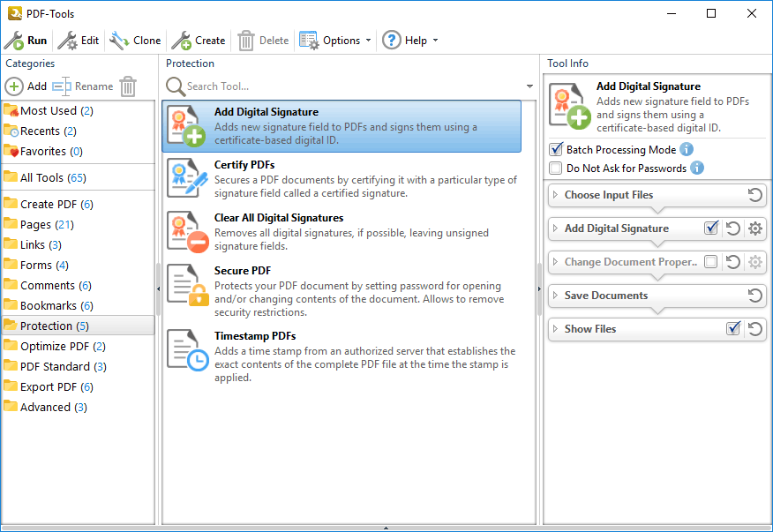This screenshot has width=773, height=532.
Task: Expand the Change Document Properties step
Action: coord(555,262)
